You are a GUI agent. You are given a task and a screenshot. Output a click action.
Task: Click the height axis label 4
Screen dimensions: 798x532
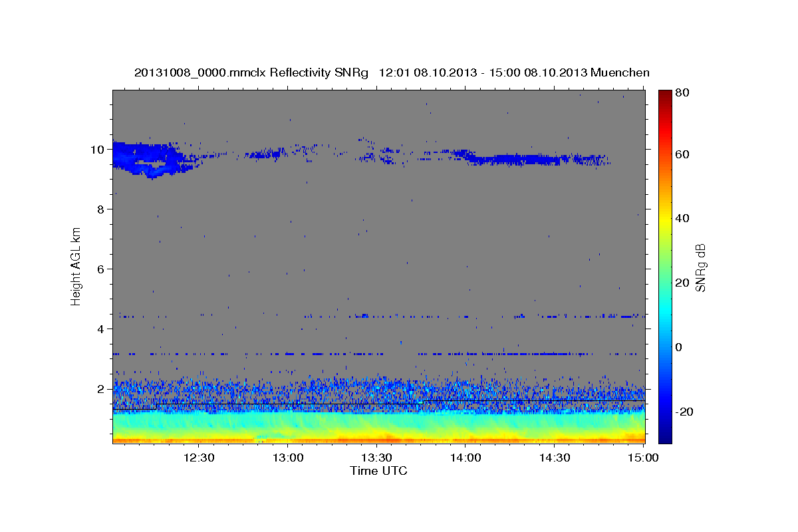click(102, 329)
